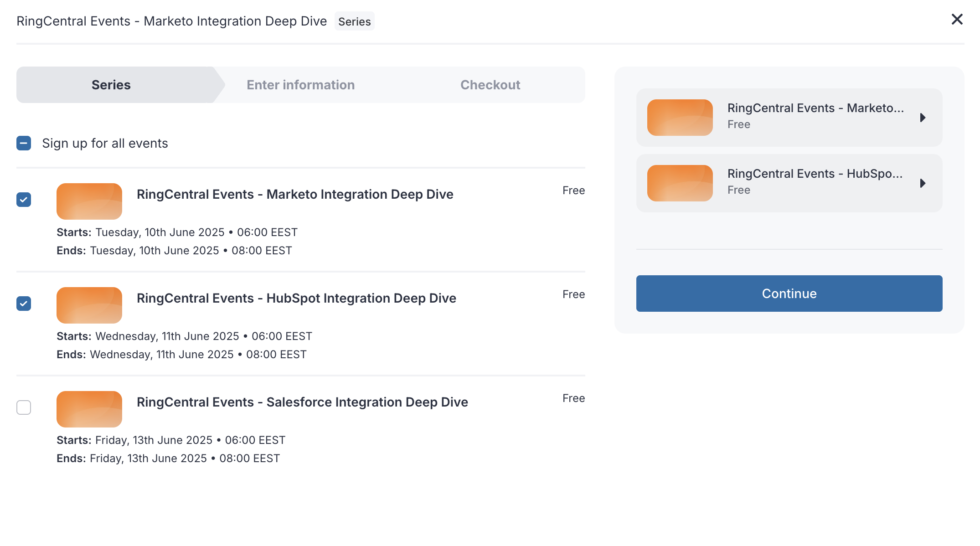Click the title "RingCentral Events - Salesforce Integration Deep Dive"
Image resolution: width=980 pixels, height=546 pixels.
(x=302, y=402)
